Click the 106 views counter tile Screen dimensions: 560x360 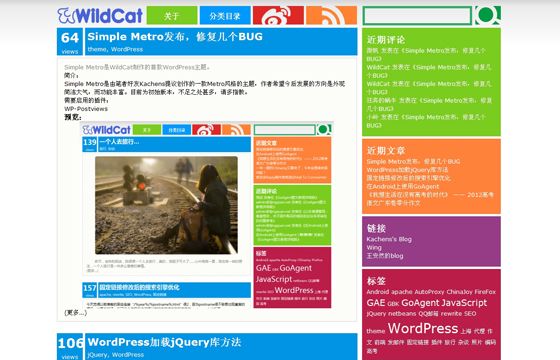(70, 347)
